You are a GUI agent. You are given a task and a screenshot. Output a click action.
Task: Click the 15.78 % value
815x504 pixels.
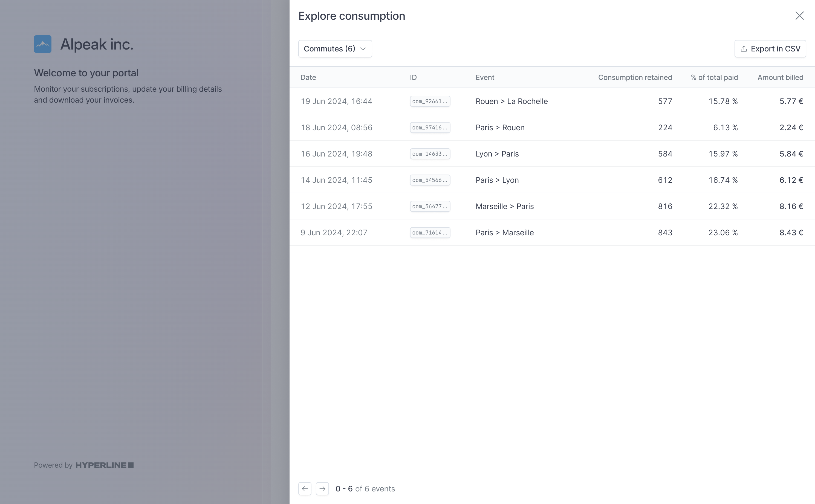point(723,101)
